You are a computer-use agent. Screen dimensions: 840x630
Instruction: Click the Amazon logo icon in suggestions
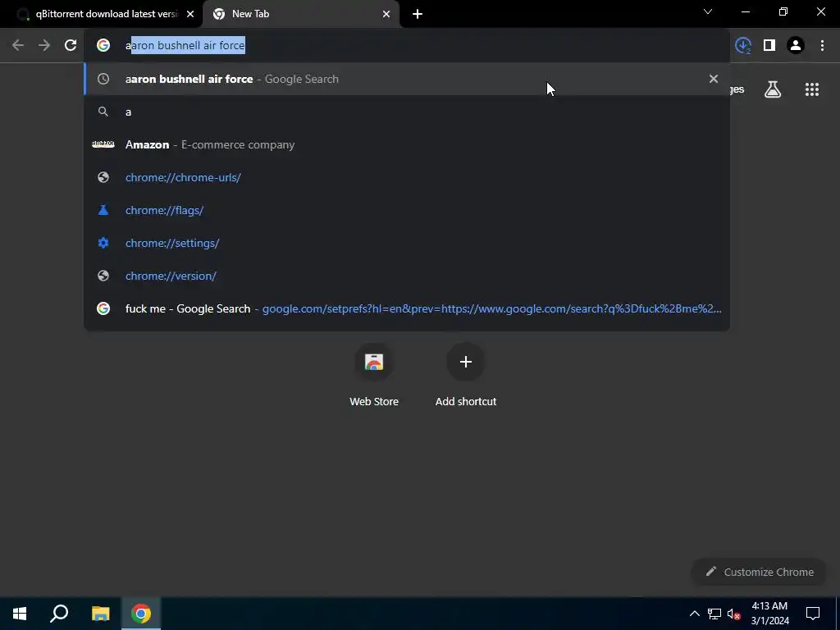(x=103, y=144)
